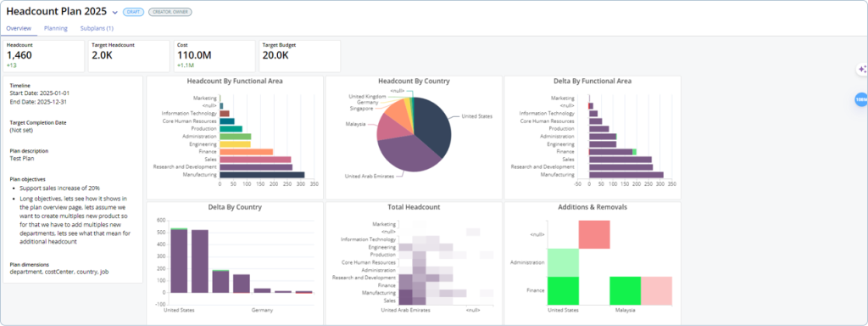Select green Administration bar in Headcount By Functional Area
868x326 pixels.
click(236, 137)
